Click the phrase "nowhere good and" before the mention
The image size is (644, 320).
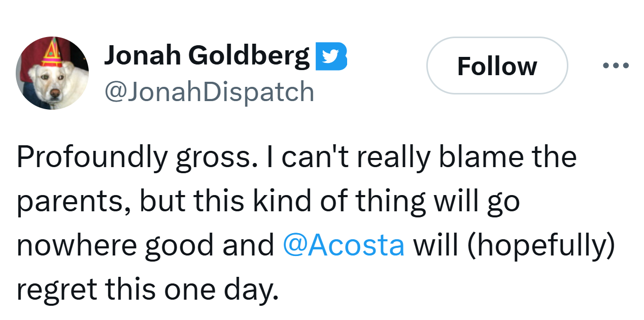tap(145, 246)
